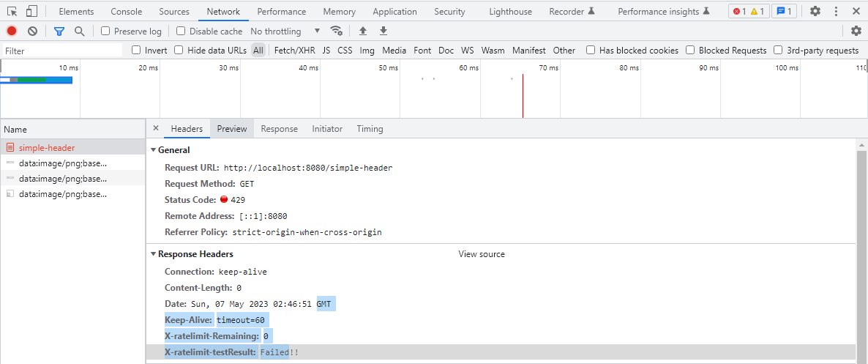This screenshot has height=364, width=868.
Task: Collapse the Response Headers section
Action: point(154,254)
